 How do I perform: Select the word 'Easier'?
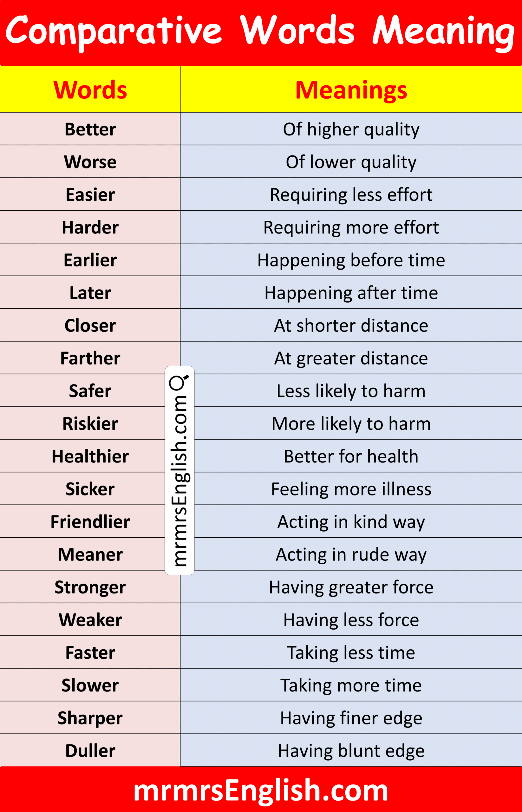90,195
